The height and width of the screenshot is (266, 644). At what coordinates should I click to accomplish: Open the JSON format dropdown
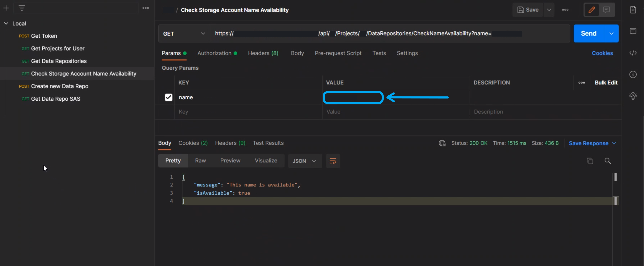click(303, 161)
